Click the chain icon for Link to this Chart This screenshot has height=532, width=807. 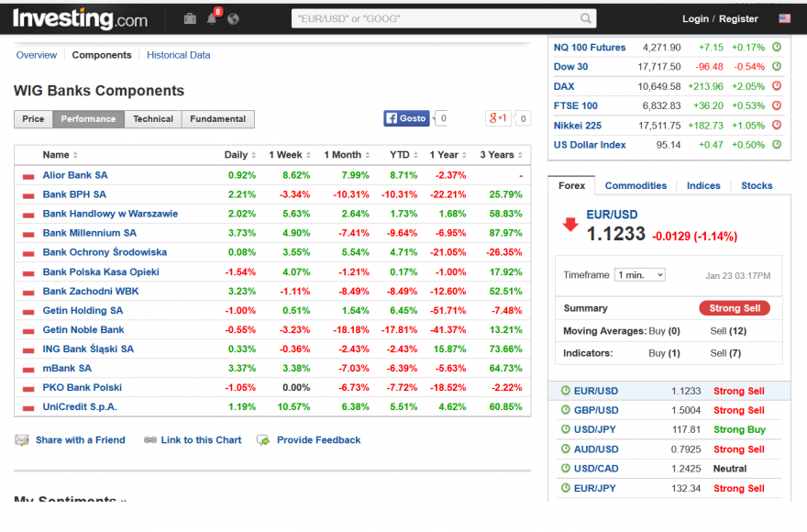[150, 439]
